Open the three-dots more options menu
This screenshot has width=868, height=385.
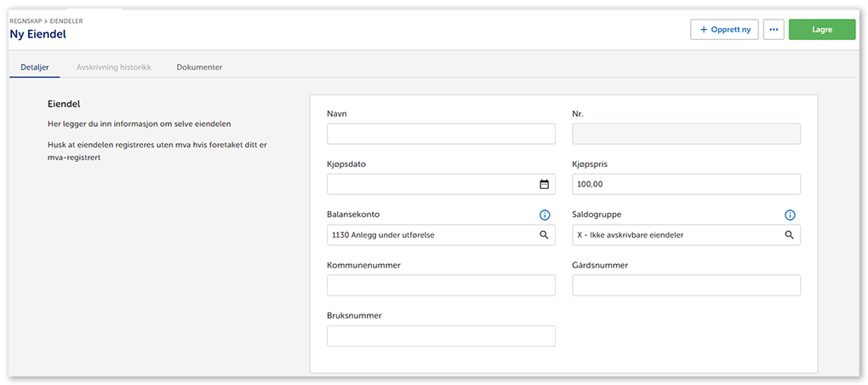(x=774, y=30)
